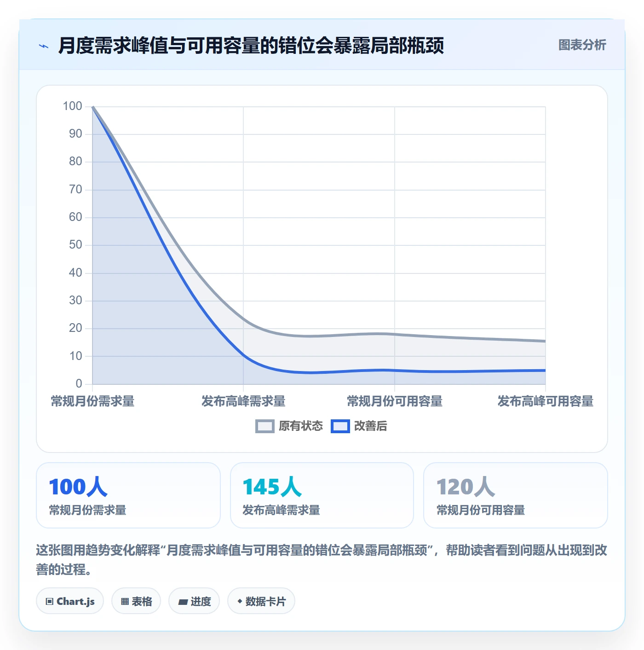Click the grid icon in the 表格 chip
Screen dimensions: 644x650
coord(125,602)
